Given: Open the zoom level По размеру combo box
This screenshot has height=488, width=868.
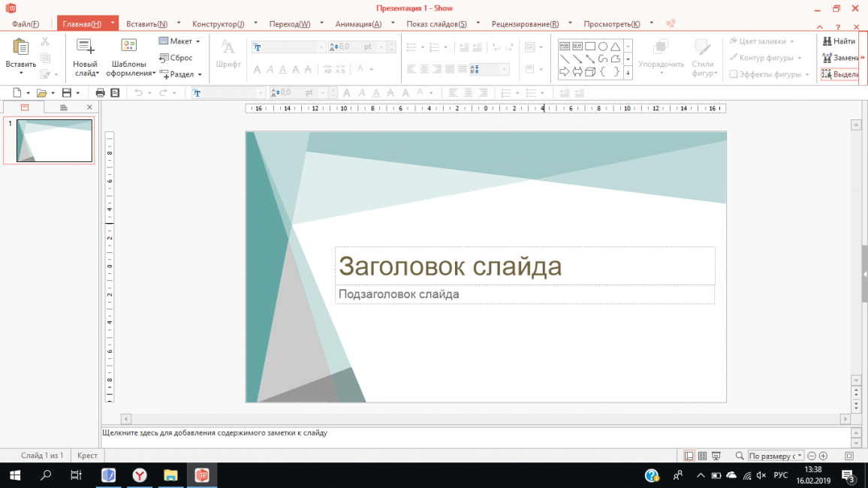Looking at the screenshot, I should [x=776, y=456].
